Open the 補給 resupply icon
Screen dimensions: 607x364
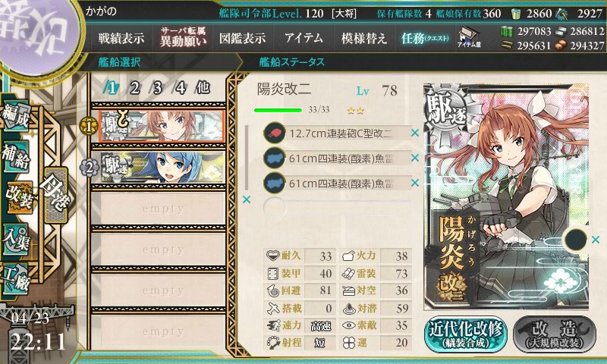[x=16, y=156]
